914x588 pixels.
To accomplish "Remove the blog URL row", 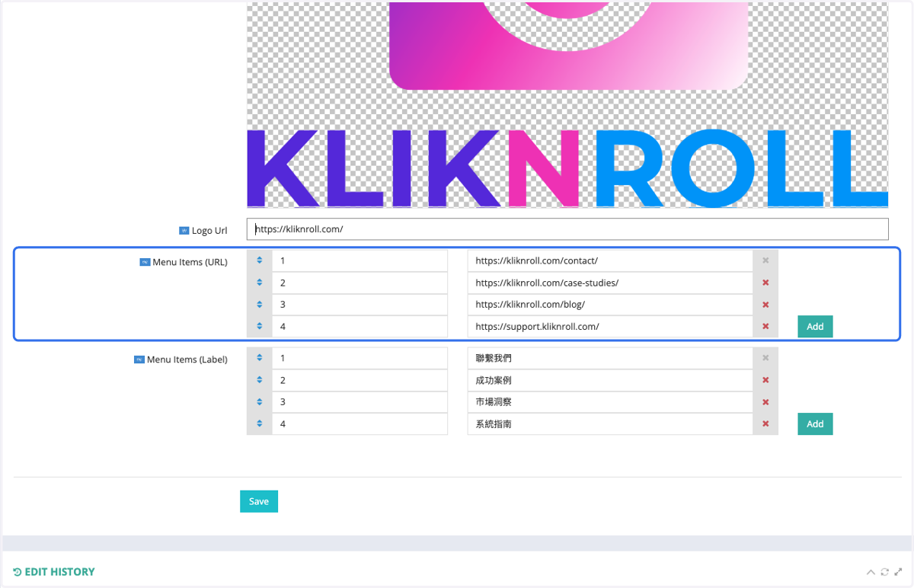I will (765, 305).
